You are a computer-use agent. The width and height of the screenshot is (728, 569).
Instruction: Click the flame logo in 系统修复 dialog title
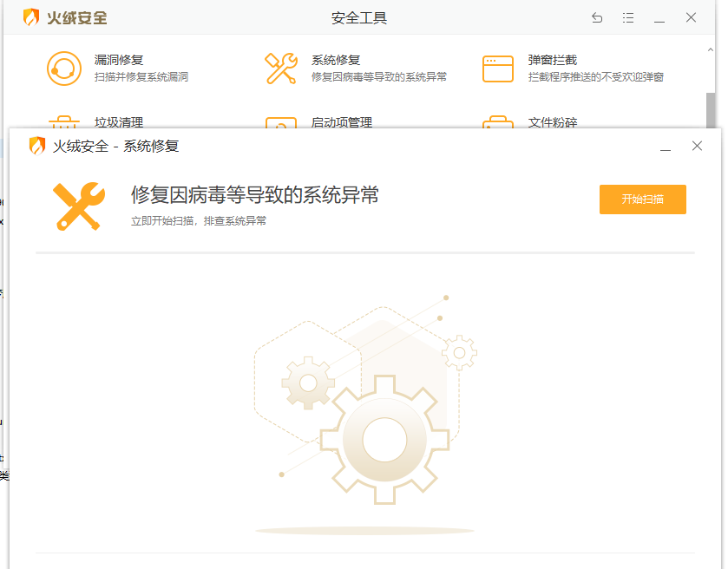[36, 146]
